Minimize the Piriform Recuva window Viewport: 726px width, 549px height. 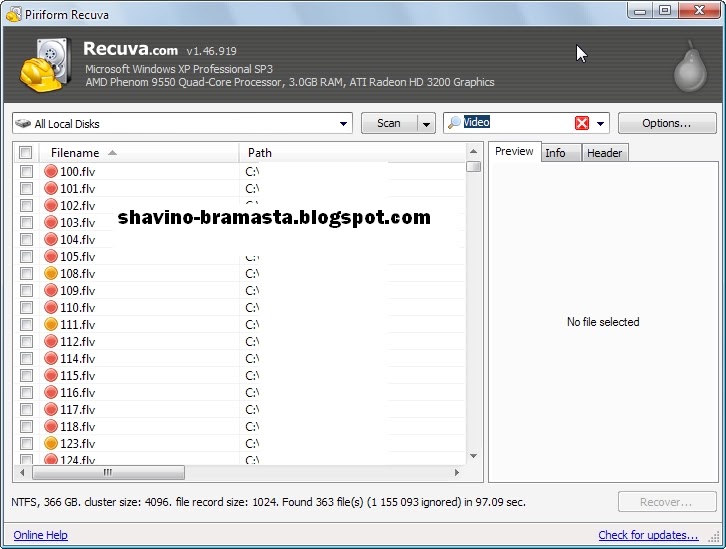(640, 11)
